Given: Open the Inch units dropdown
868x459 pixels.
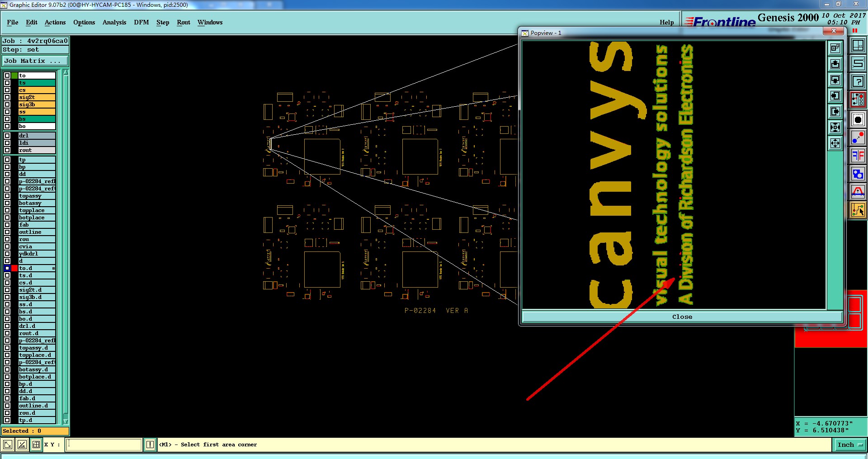Looking at the screenshot, I should (850, 445).
